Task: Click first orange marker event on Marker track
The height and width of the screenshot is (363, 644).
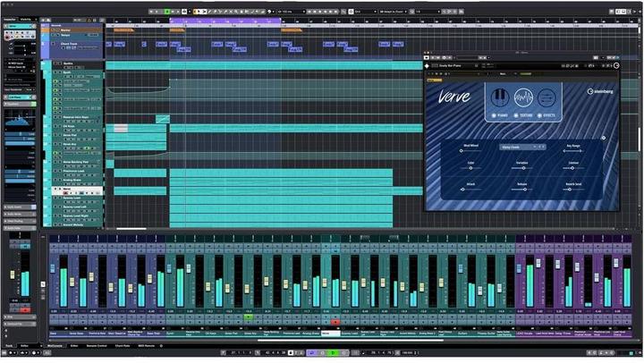Action: [123, 30]
